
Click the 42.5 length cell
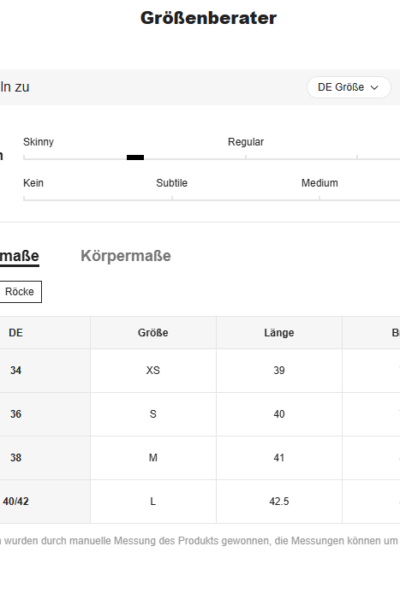pos(279,501)
